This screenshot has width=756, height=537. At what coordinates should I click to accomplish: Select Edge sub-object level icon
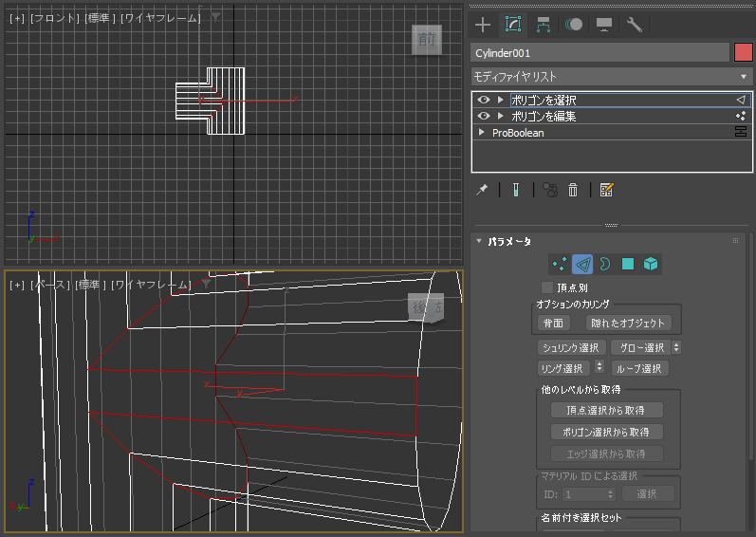[582, 264]
